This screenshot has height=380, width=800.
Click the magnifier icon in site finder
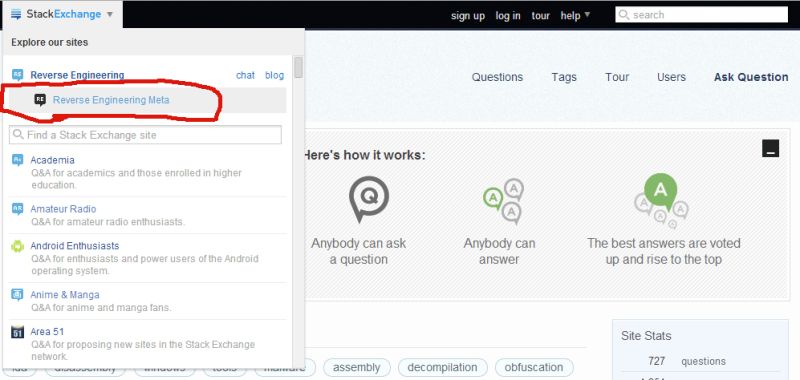point(18,135)
